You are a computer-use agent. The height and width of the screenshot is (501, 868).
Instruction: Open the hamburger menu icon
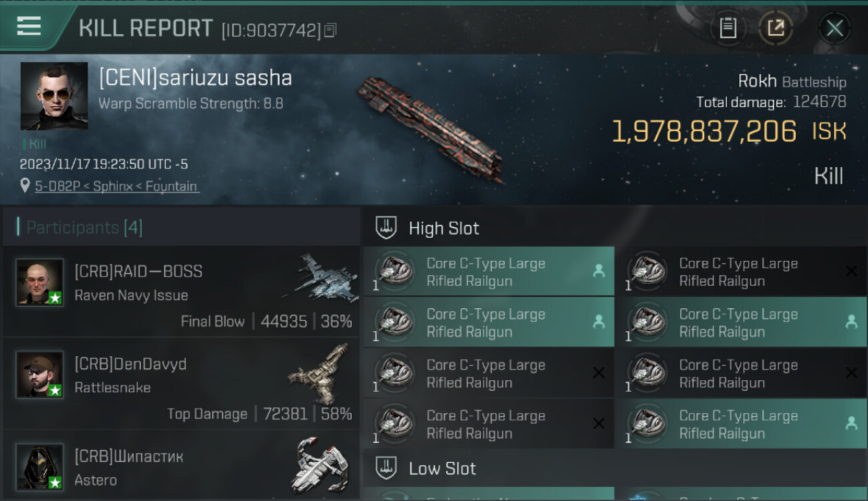[29, 26]
